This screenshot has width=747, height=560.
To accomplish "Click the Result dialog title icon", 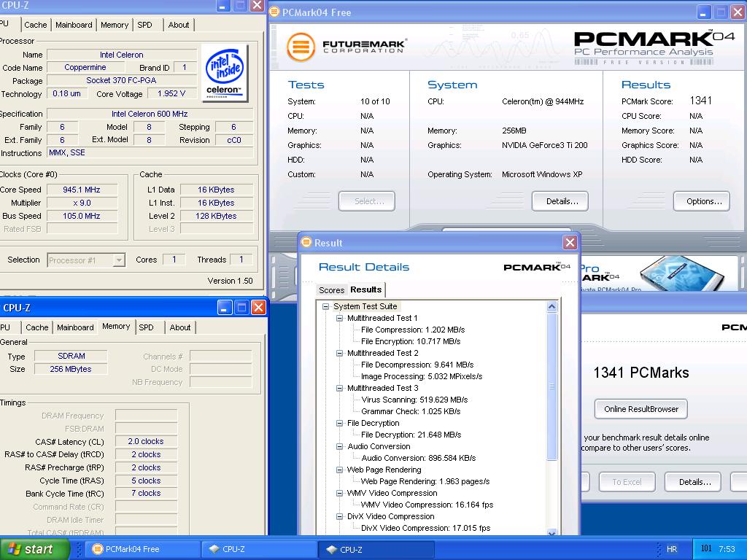I will [306, 242].
